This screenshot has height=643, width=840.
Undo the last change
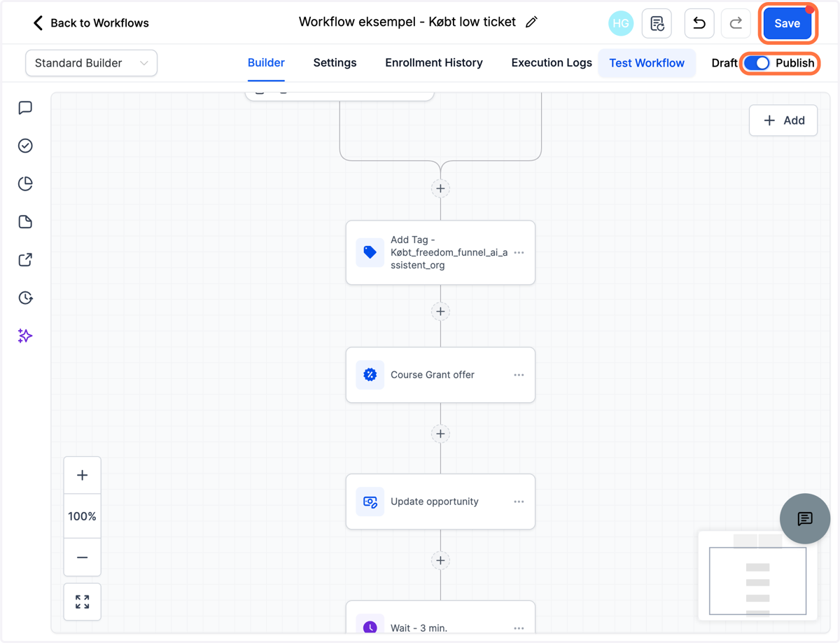[x=699, y=23]
